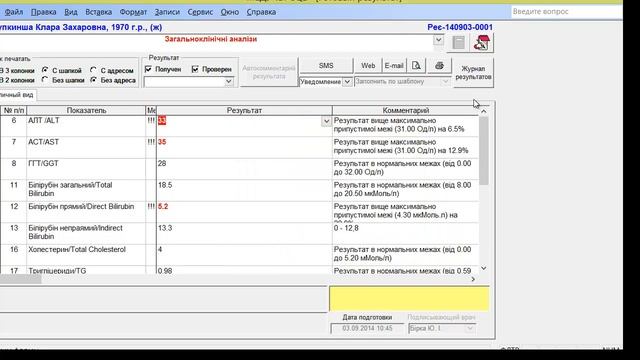This screenshot has height=360, width=640.
Task: Click the grey document icon button
Action: (x=458, y=42)
